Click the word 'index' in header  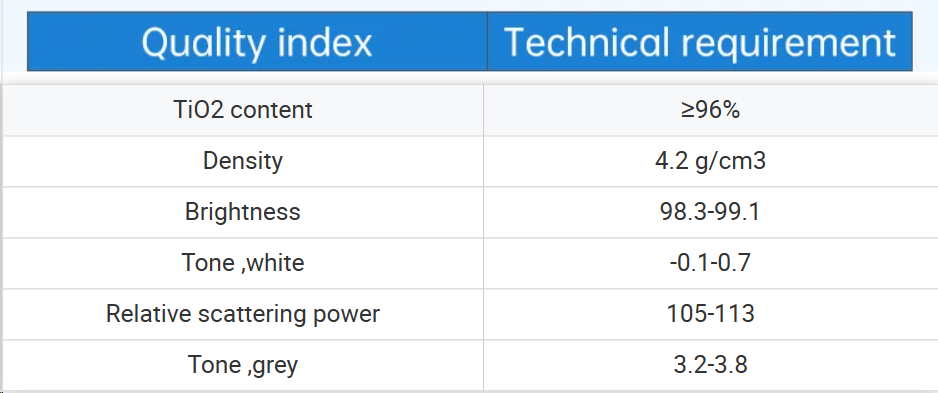[326, 42]
